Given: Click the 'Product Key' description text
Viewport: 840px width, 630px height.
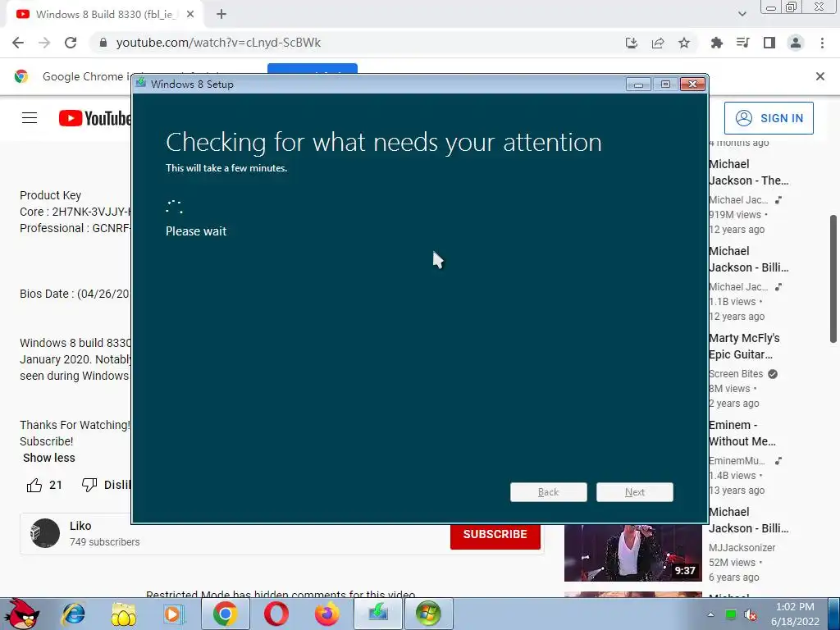Looking at the screenshot, I should click(50, 195).
